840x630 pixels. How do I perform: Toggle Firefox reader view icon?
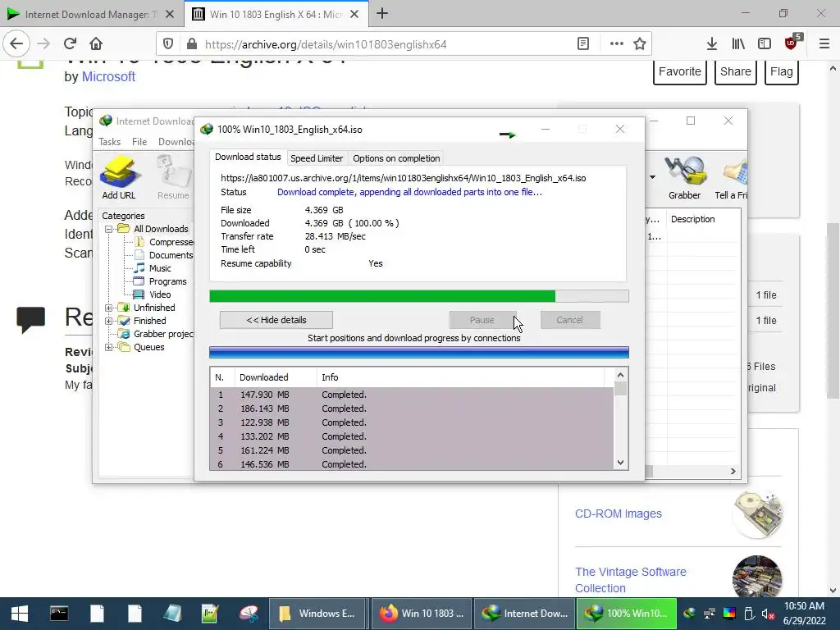point(583,44)
